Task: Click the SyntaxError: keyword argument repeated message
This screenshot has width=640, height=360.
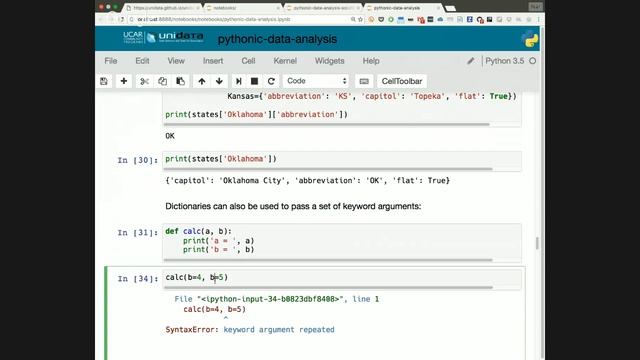Action: (x=250, y=329)
